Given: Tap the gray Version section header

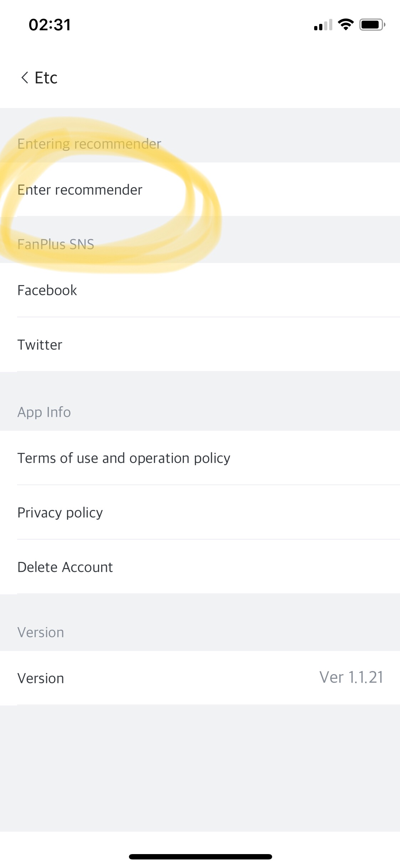Looking at the screenshot, I should 41,632.
